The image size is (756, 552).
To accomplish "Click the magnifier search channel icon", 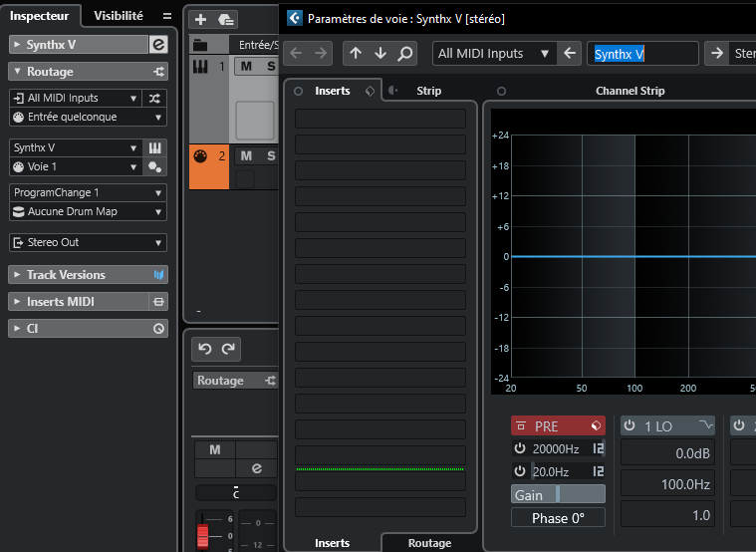I will pyautogui.click(x=404, y=54).
